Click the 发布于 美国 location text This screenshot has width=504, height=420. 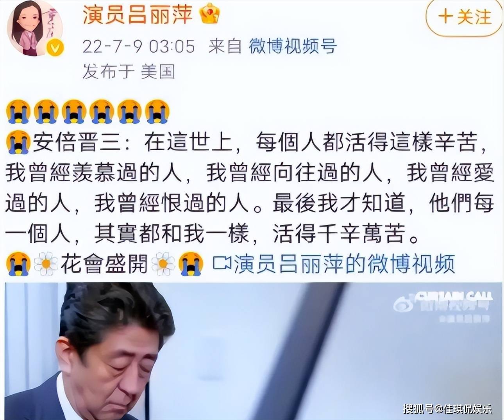pyautogui.click(x=129, y=72)
